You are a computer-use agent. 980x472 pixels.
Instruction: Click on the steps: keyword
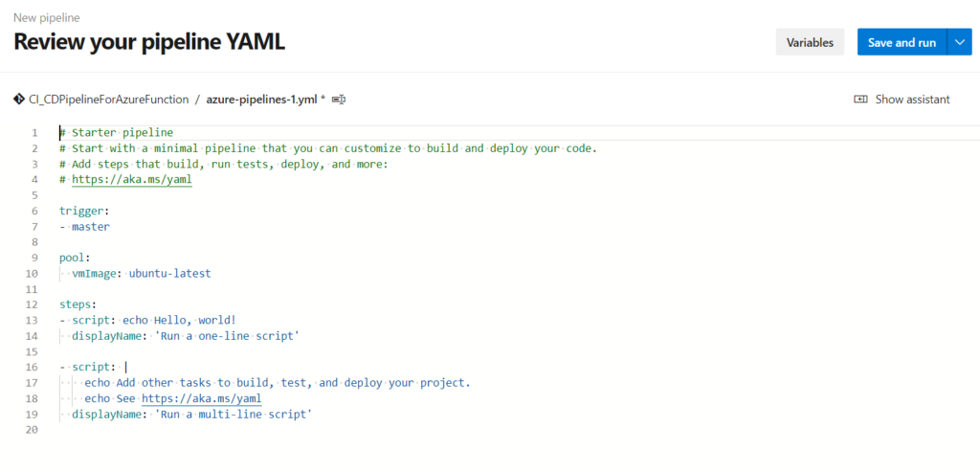click(76, 305)
